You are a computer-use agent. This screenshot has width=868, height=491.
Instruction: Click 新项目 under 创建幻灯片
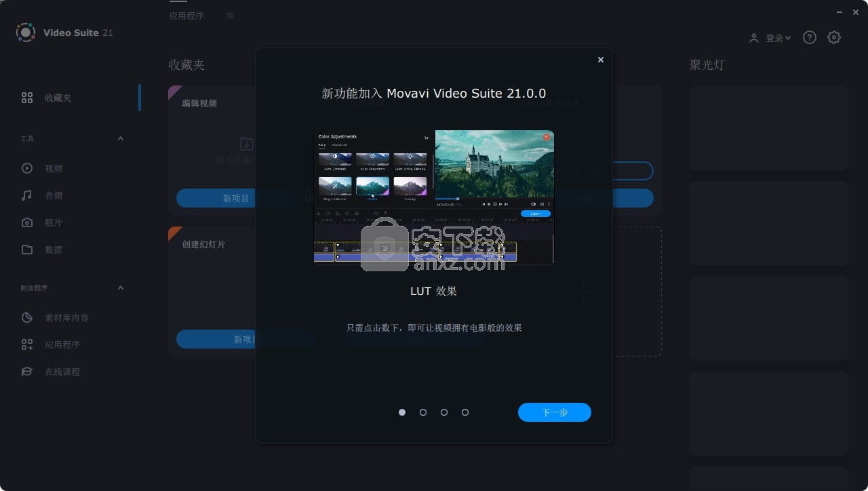(247, 339)
